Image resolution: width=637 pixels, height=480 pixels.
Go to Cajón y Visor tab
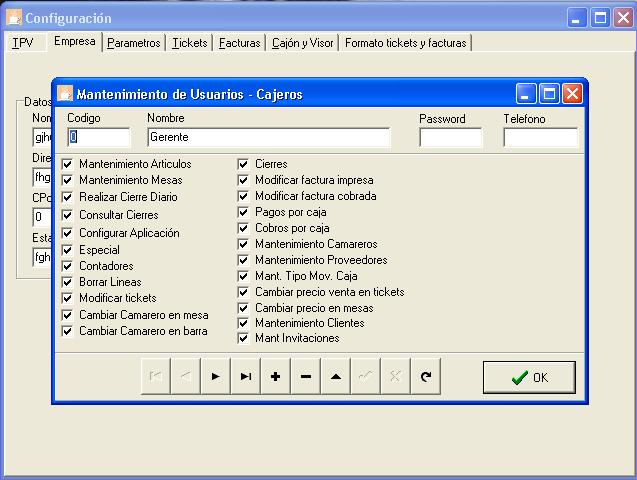[302, 43]
